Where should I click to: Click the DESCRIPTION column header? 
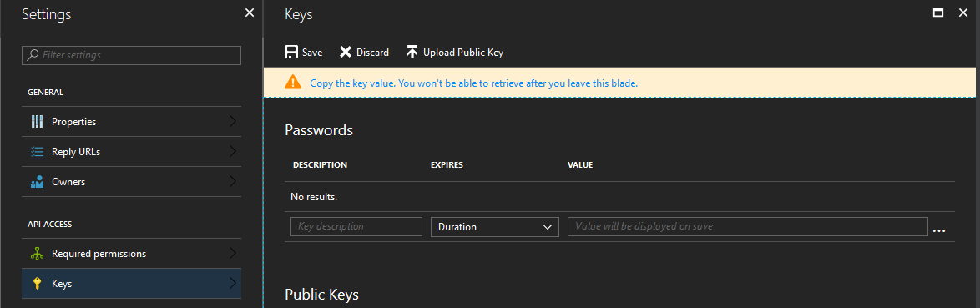[x=320, y=165]
